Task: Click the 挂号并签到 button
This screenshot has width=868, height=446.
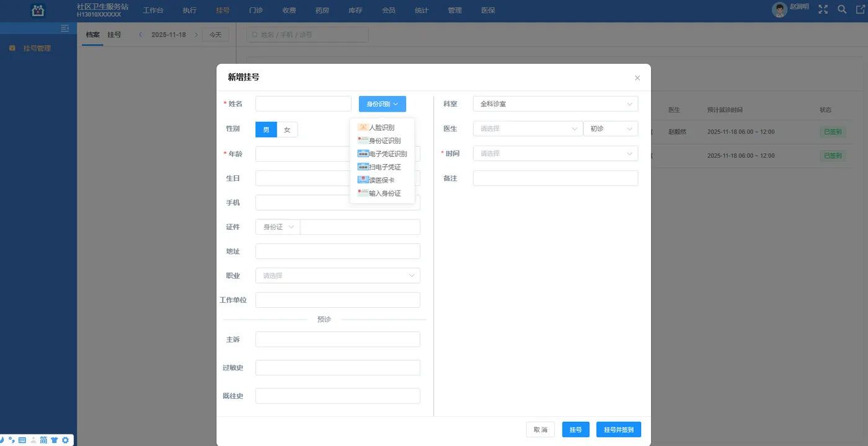Action: click(618, 429)
